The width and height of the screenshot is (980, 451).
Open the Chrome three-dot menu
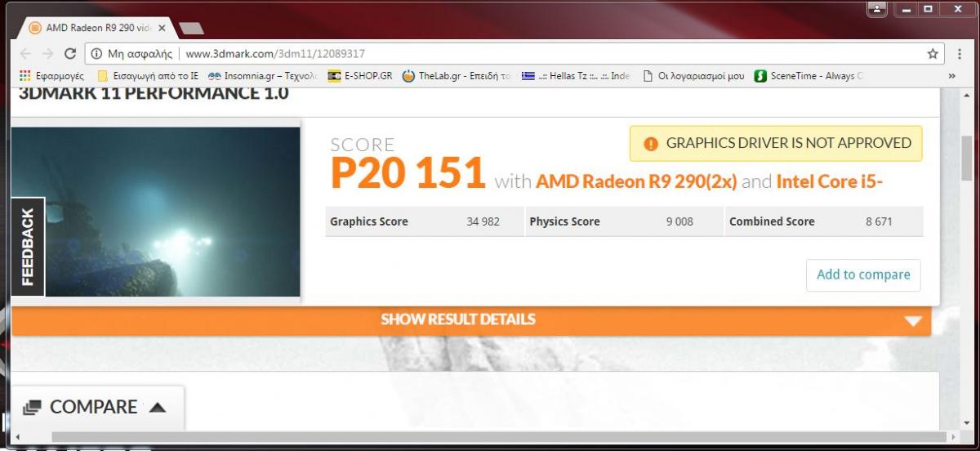tap(960, 54)
